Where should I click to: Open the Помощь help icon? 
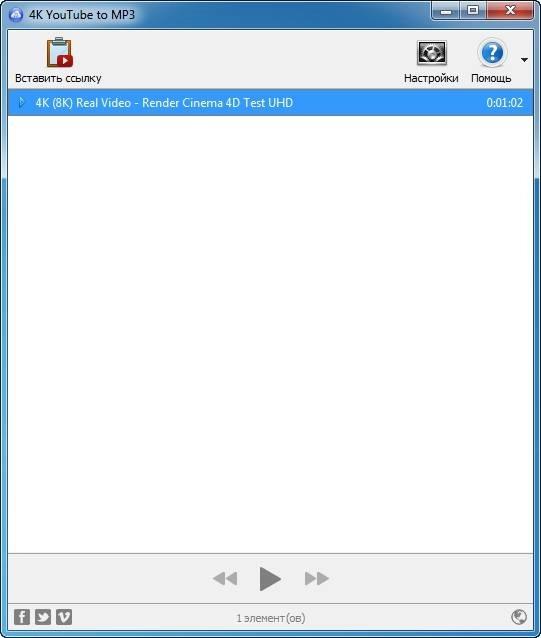click(492, 53)
